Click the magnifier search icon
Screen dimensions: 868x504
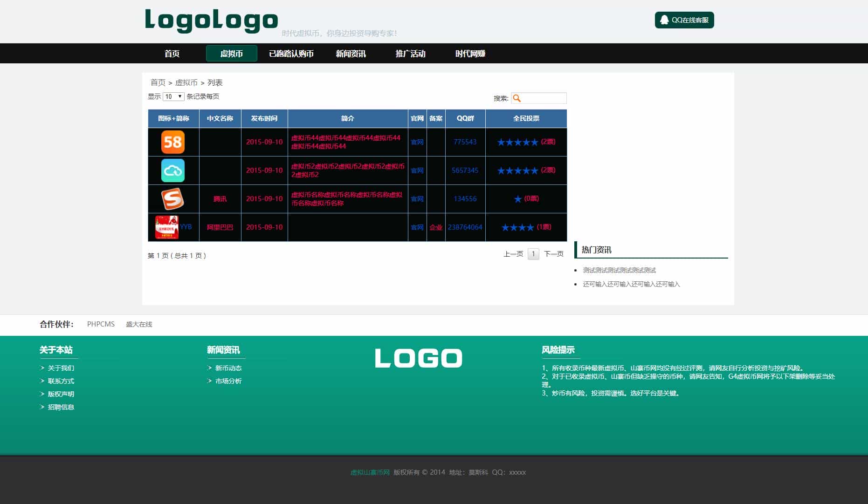tap(517, 98)
